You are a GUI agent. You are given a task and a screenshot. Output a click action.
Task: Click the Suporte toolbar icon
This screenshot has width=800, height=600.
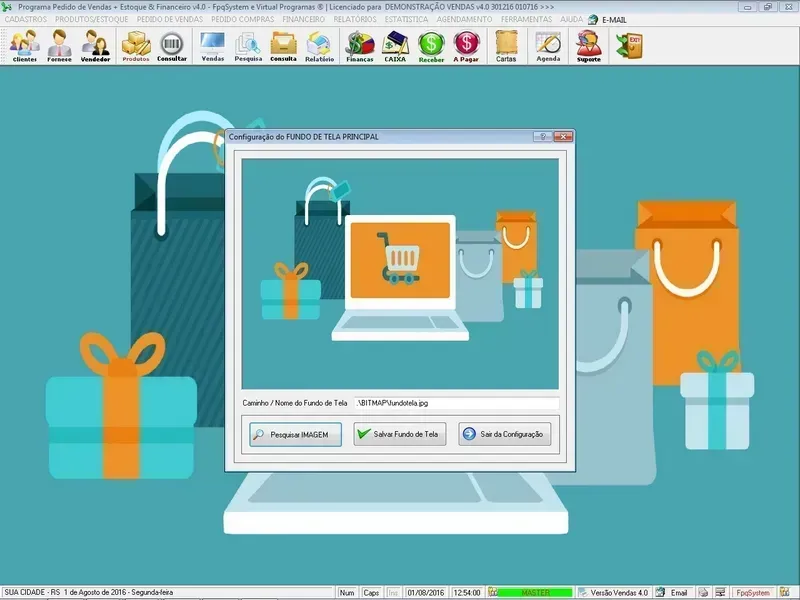coord(589,46)
